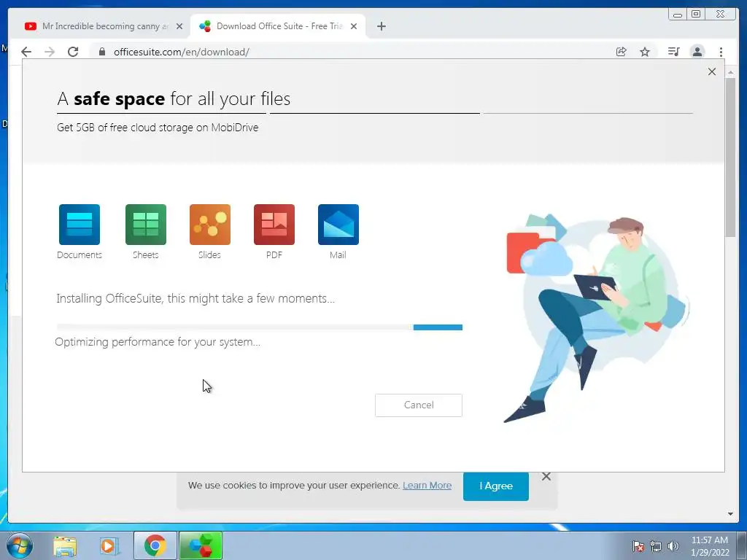Close the installer dialog with the X

pos(712,71)
